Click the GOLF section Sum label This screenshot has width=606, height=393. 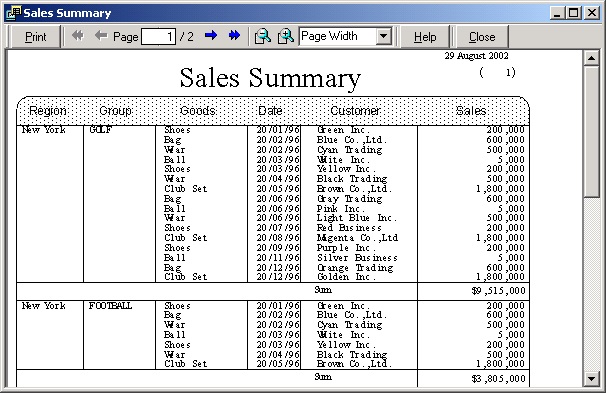point(323,289)
